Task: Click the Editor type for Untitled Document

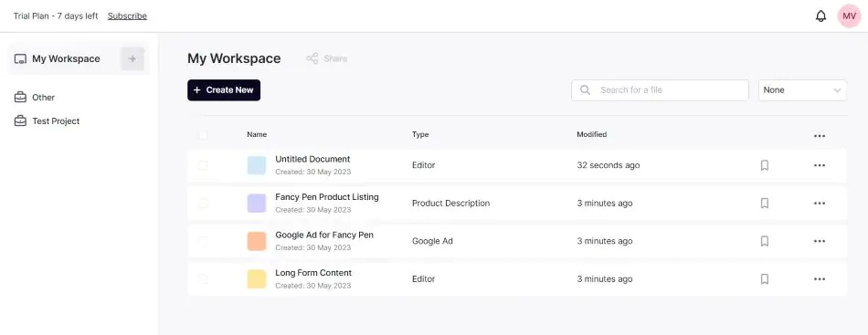Action: pyautogui.click(x=423, y=165)
